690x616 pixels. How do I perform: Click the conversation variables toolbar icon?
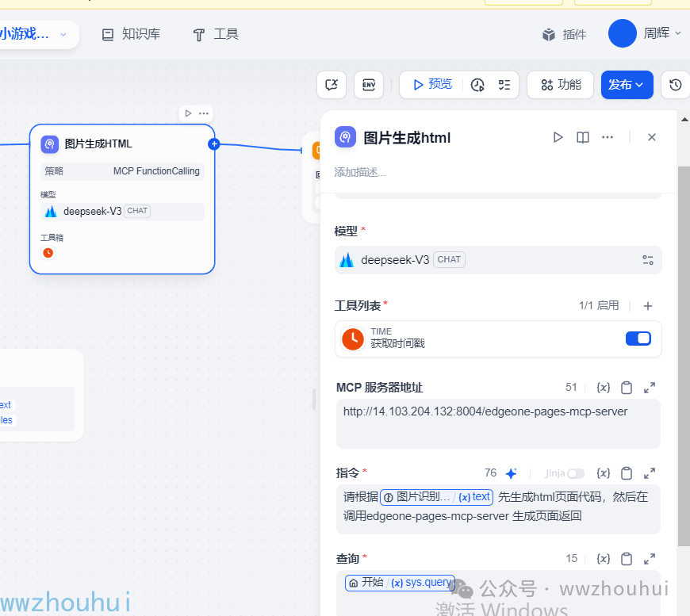point(332,85)
